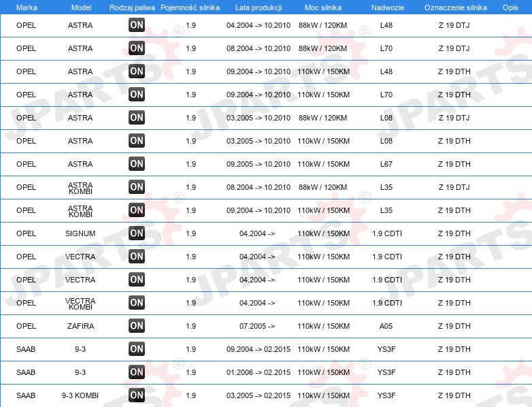The image size is (532, 407).
Task: Click the Pojemność silnika column header
Action: 190,7
